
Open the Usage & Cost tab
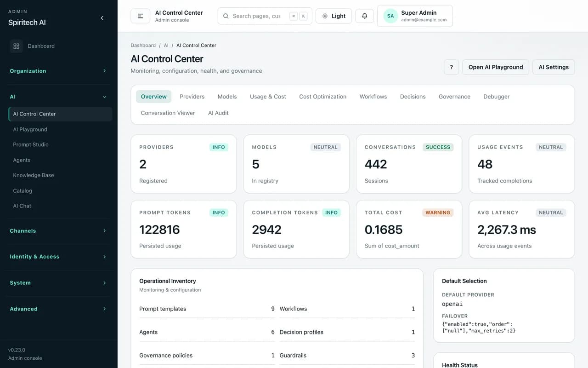268,97
